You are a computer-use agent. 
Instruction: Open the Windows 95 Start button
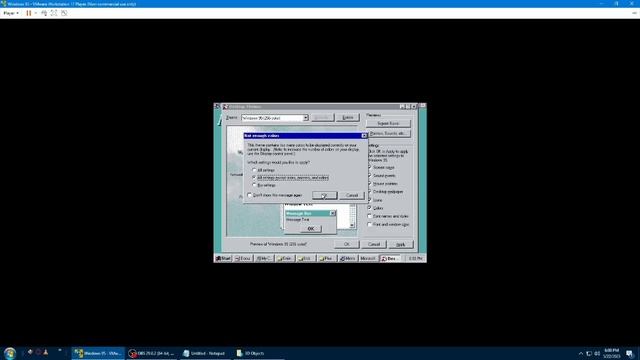pyautogui.click(x=223, y=258)
